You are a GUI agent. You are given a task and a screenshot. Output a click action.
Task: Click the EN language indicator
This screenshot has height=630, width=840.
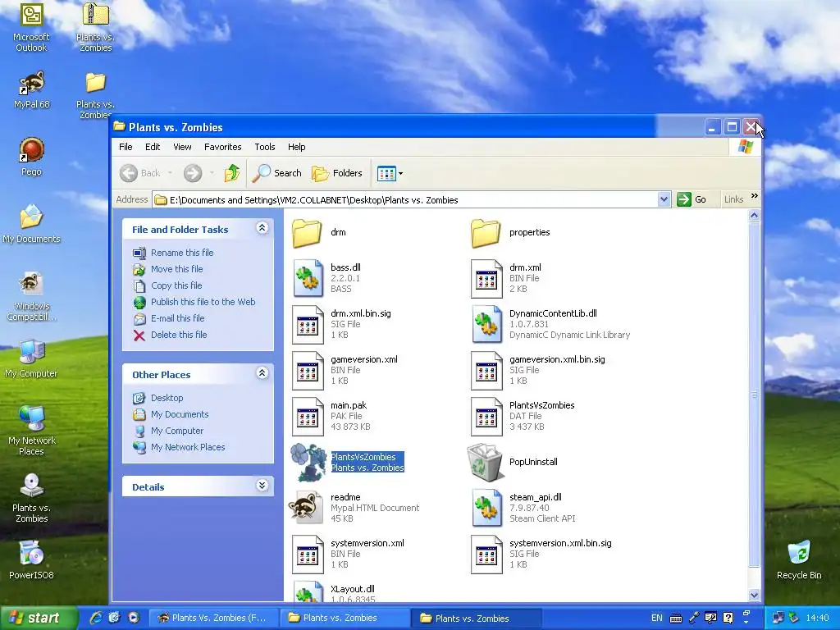[657, 618]
